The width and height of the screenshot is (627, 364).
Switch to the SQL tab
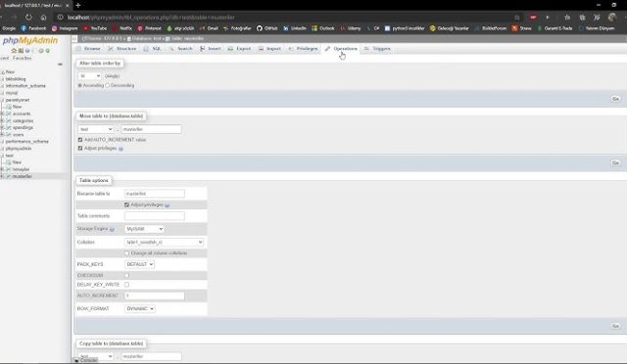click(x=153, y=49)
